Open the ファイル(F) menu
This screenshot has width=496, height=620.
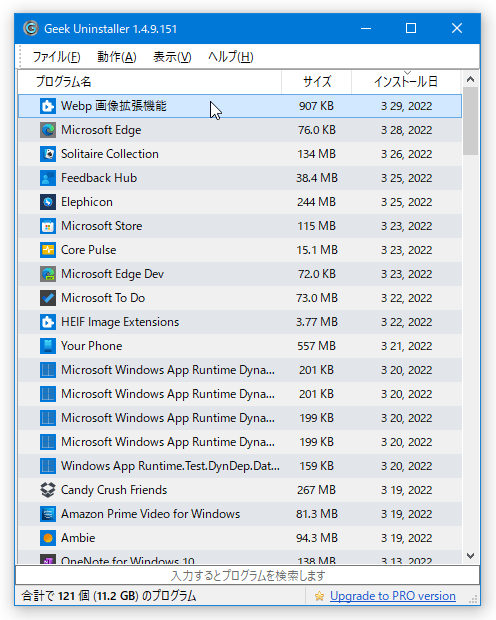tap(56, 57)
